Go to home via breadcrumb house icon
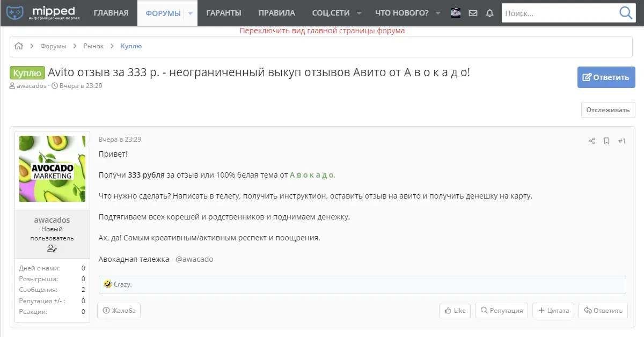Screen dimensions: 644x337 point(19,46)
